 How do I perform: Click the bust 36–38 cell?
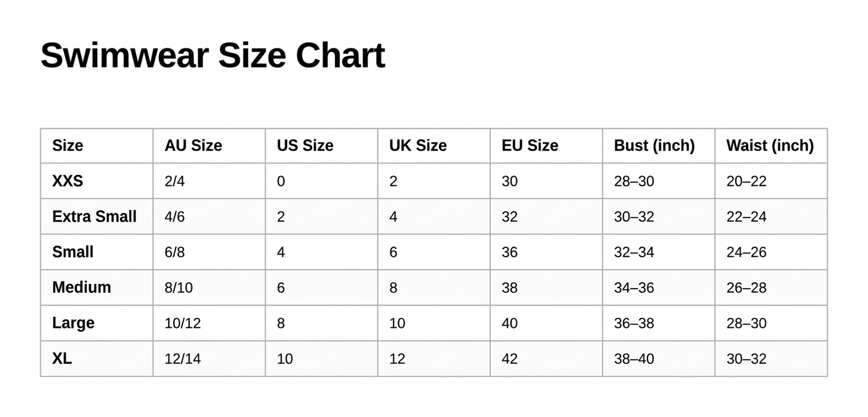click(x=633, y=324)
